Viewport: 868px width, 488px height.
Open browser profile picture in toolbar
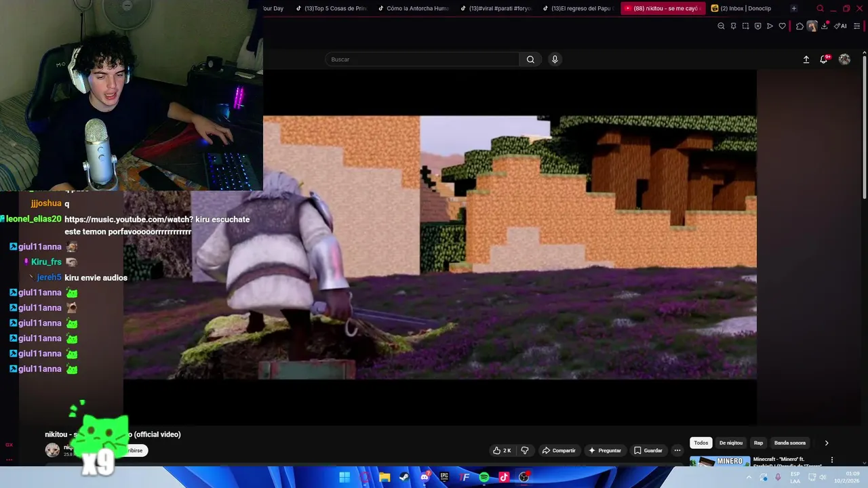[812, 26]
